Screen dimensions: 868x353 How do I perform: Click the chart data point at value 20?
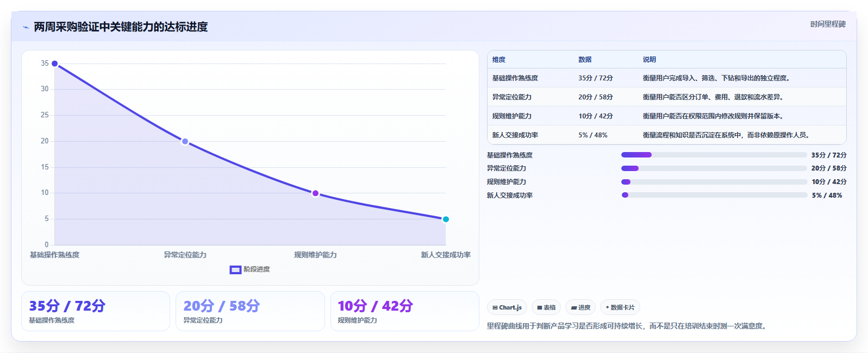pos(185,141)
